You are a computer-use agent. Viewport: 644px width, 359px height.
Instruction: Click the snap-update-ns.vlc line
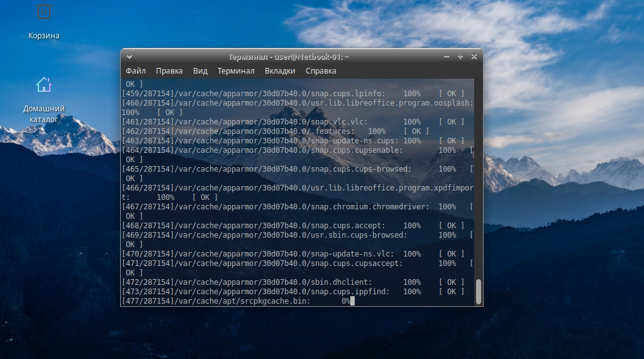tap(293, 254)
